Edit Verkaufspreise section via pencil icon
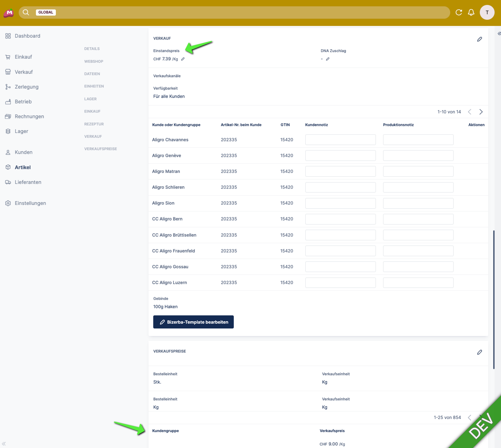This screenshot has width=501, height=448. (x=479, y=352)
